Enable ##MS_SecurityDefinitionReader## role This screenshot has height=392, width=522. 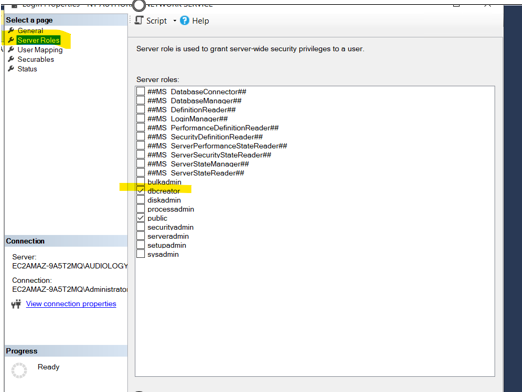click(x=141, y=136)
